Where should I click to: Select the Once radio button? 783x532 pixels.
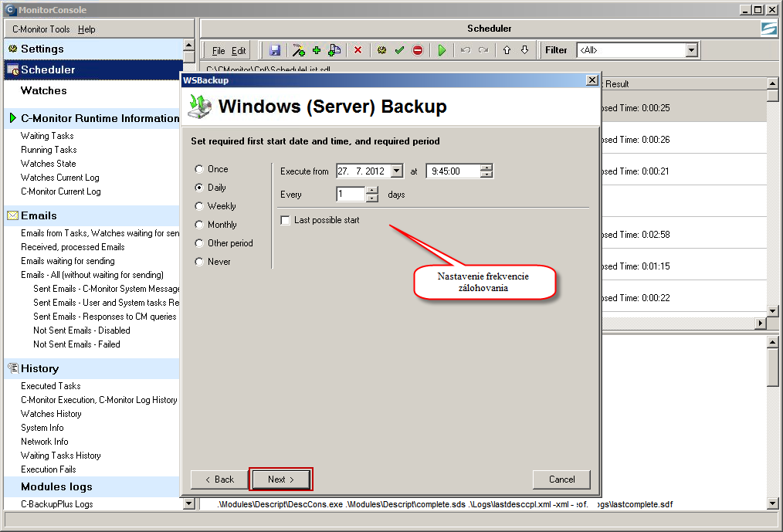click(199, 169)
